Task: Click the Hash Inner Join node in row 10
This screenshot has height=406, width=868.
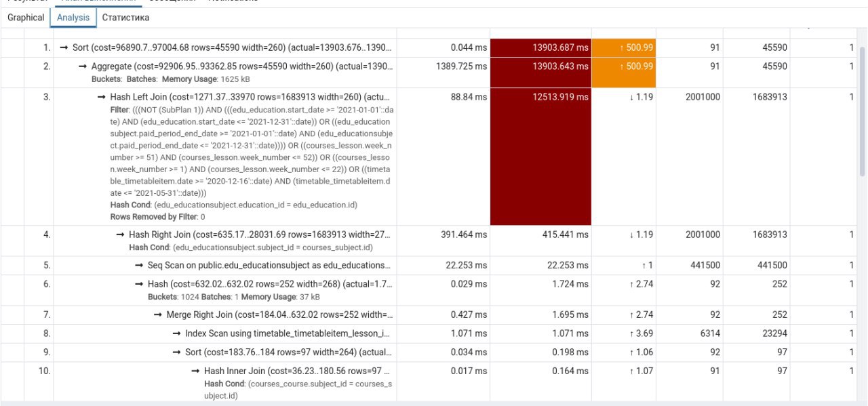Action: coord(298,371)
